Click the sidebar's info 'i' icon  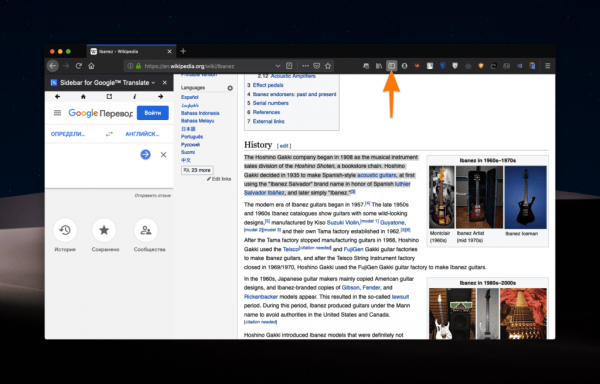pos(135,96)
